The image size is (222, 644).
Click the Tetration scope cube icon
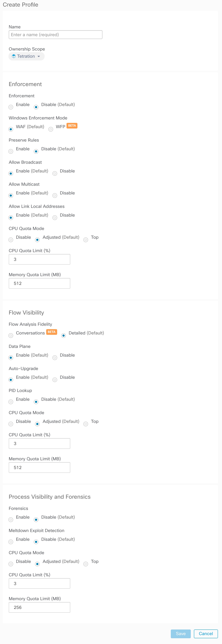[14, 56]
